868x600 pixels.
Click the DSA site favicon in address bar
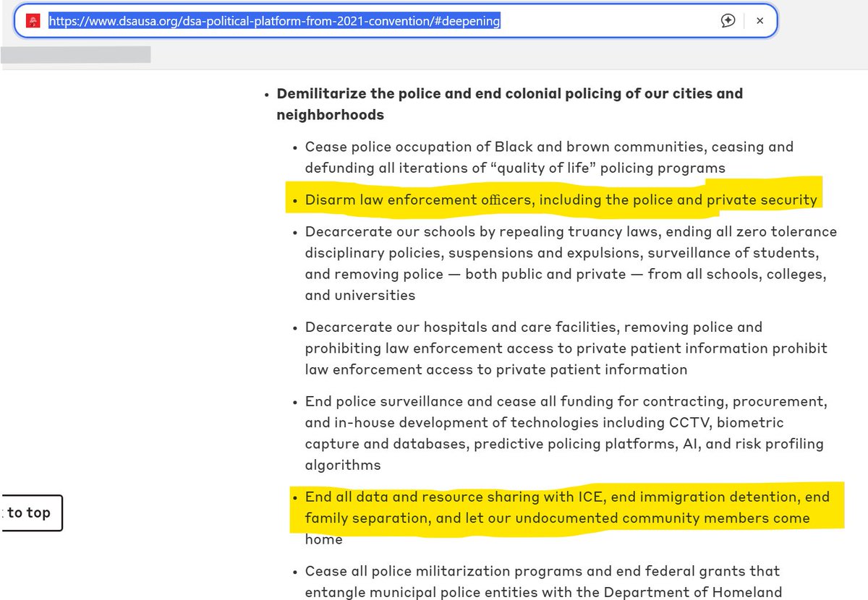point(33,21)
